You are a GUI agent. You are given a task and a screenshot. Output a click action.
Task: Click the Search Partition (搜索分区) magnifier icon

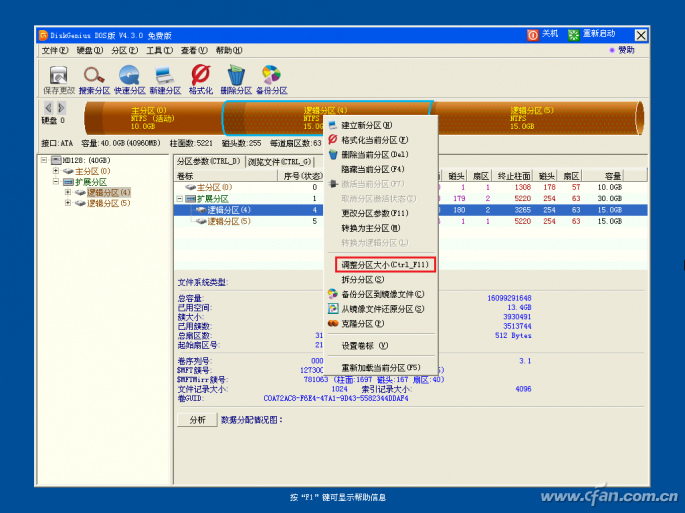[94, 75]
